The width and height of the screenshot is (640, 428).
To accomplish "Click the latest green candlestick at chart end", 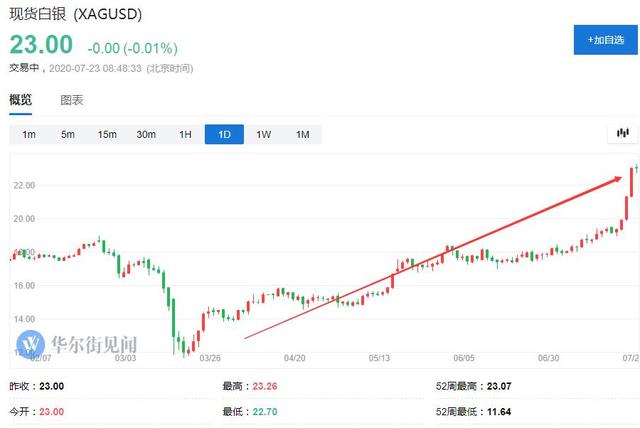I will pyautogui.click(x=636, y=168).
